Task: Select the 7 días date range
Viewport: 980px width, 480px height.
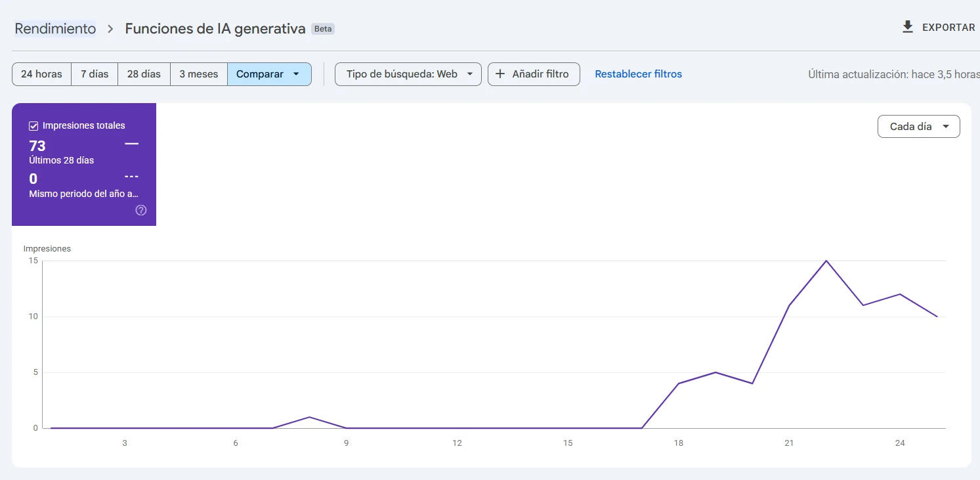Action: pos(95,74)
